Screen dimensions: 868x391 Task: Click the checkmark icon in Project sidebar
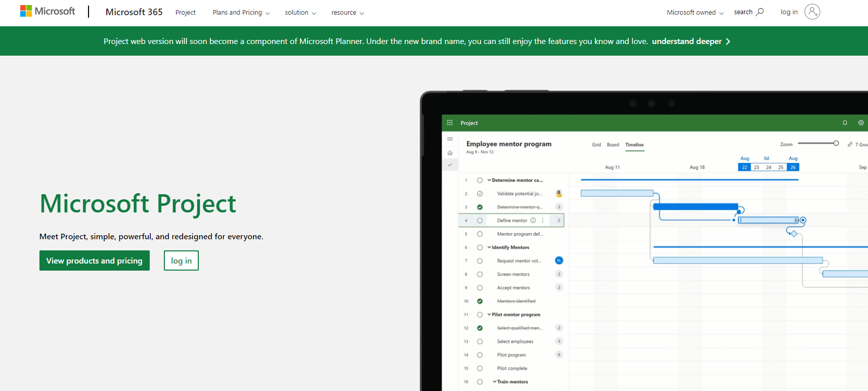[x=450, y=165]
